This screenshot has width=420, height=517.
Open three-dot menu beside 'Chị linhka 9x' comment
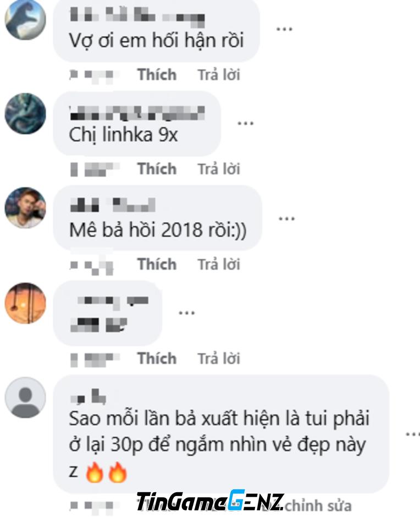click(x=246, y=124)
